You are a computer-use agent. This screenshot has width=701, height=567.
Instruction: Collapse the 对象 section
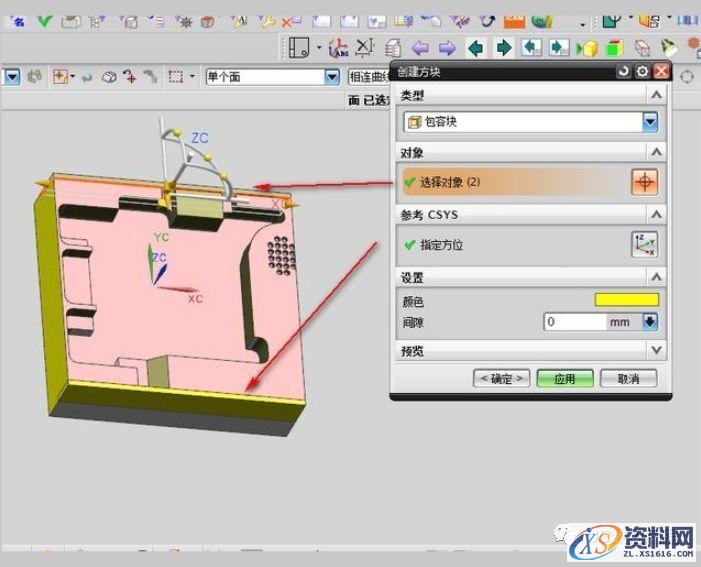656,152
